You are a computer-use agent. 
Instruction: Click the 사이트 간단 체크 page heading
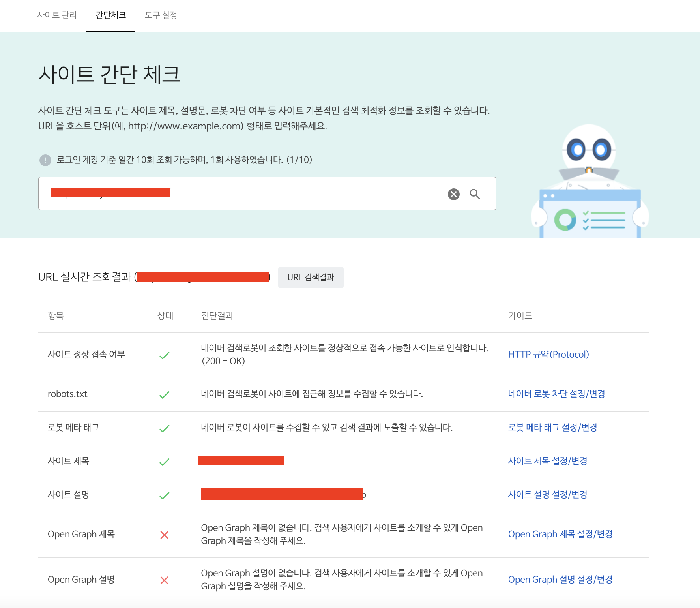(x=109, y=74)
